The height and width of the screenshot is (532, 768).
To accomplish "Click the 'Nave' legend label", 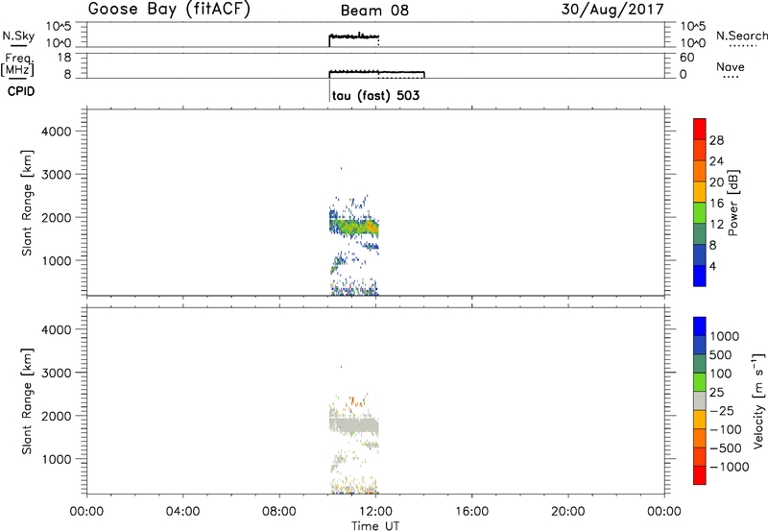I will (x=731, y=67).
